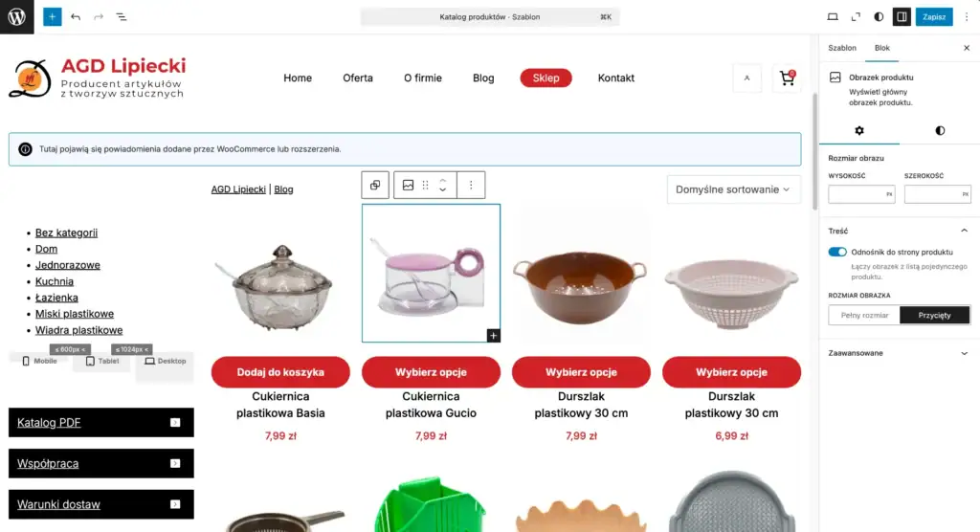Open the WordPress logo menu
This screenshot has height=532, width=980.
point(17,17)
